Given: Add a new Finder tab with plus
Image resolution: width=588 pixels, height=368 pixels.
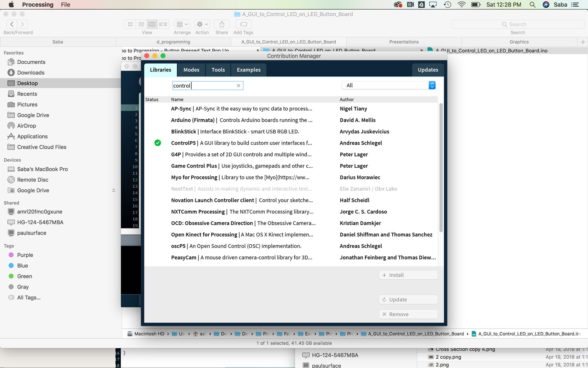Looking at the screenshot, I should point(582,42).
